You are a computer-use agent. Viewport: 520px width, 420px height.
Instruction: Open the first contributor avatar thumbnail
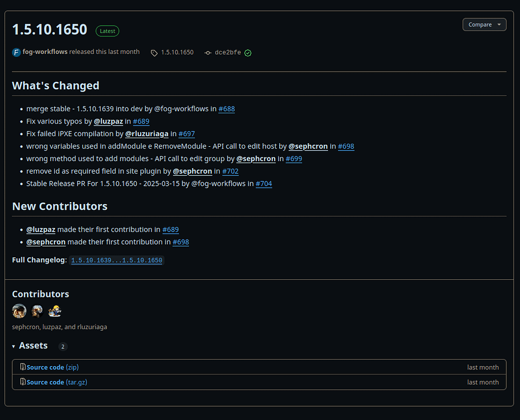19,311
